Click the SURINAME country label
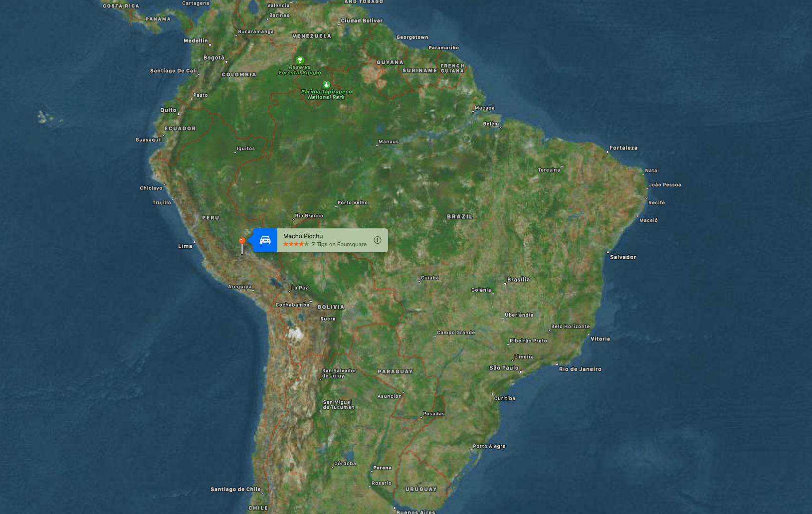812x514 pixels. 420,71
